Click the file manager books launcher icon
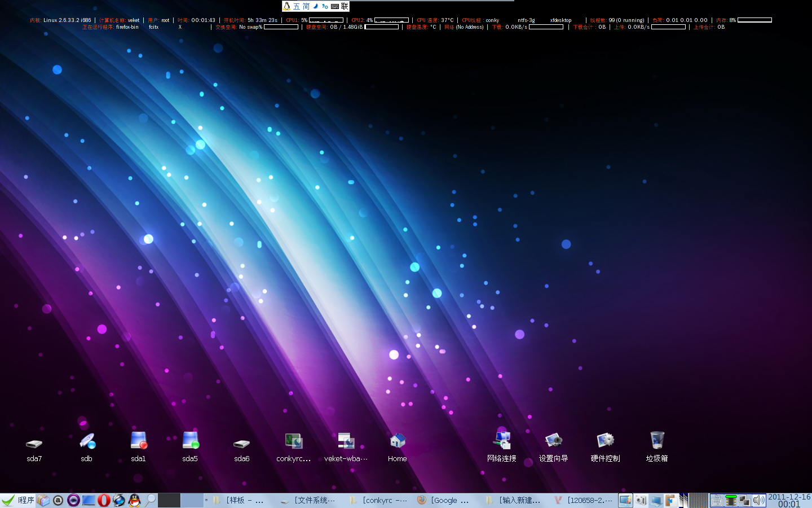This screenshot has width=812, height=508. point(43,500)
